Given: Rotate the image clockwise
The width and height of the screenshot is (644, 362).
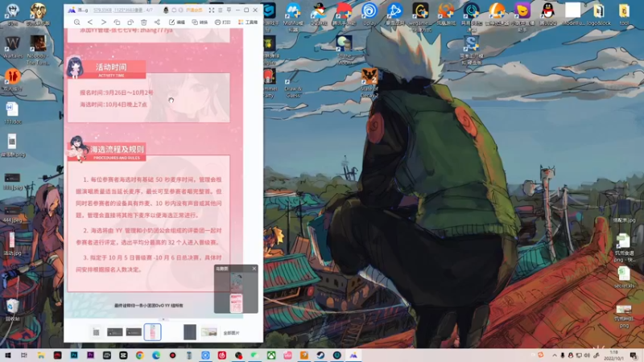Looking at the screenshot, I should click(x=130, y=23).
